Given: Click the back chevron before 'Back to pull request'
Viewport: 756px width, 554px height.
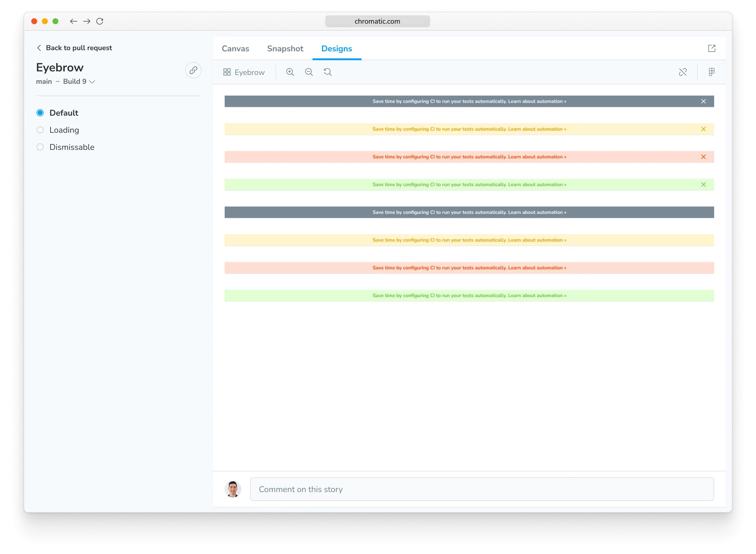Looking at the screenshot, I should tap(39, 47).
